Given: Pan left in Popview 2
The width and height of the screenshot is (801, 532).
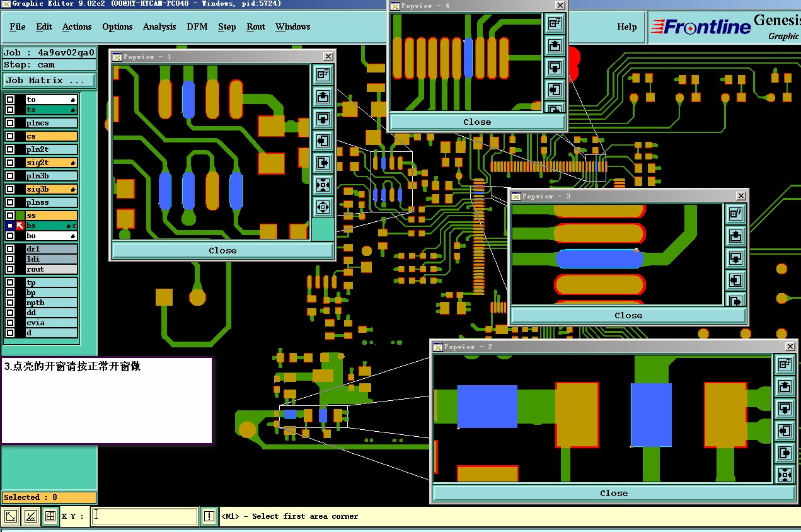Looking at the screenshot, I should pos(785,431).
